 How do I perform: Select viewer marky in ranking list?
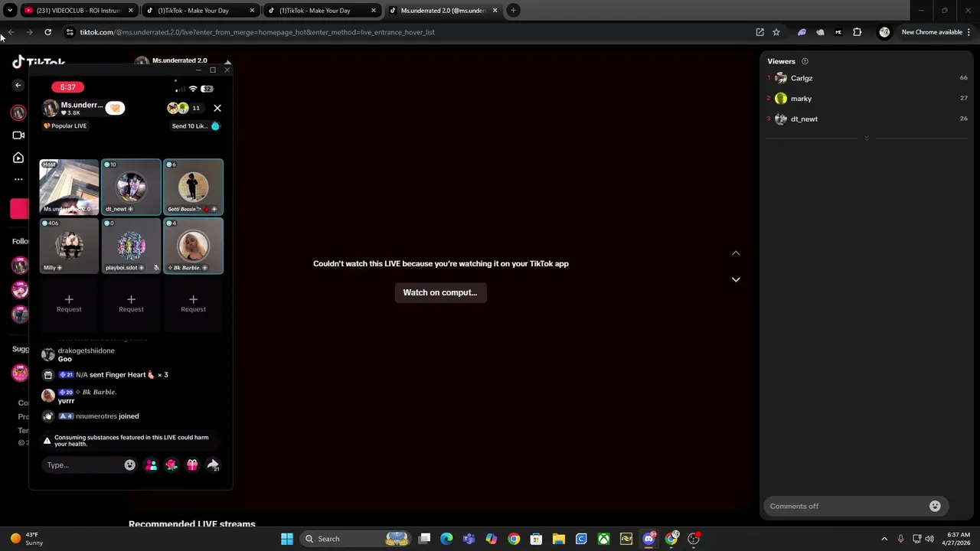pyautogui.click(x=867, y=98)
